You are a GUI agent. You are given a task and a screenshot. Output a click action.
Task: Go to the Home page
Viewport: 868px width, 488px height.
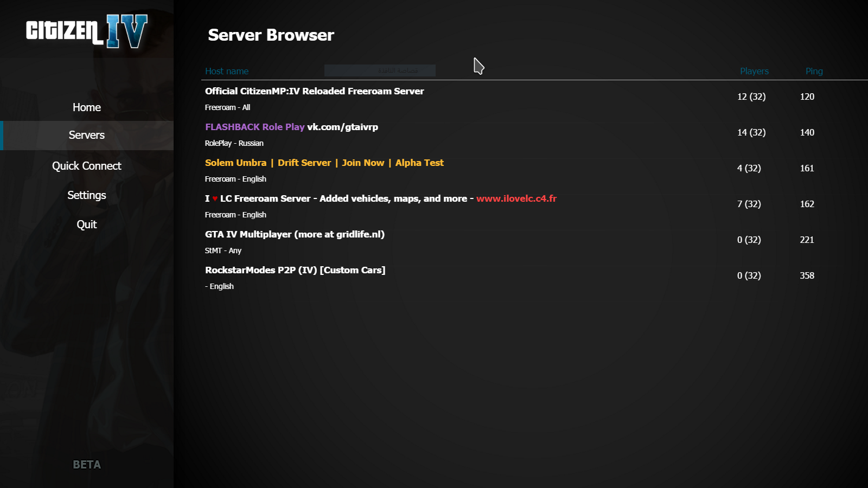(87, 107)
